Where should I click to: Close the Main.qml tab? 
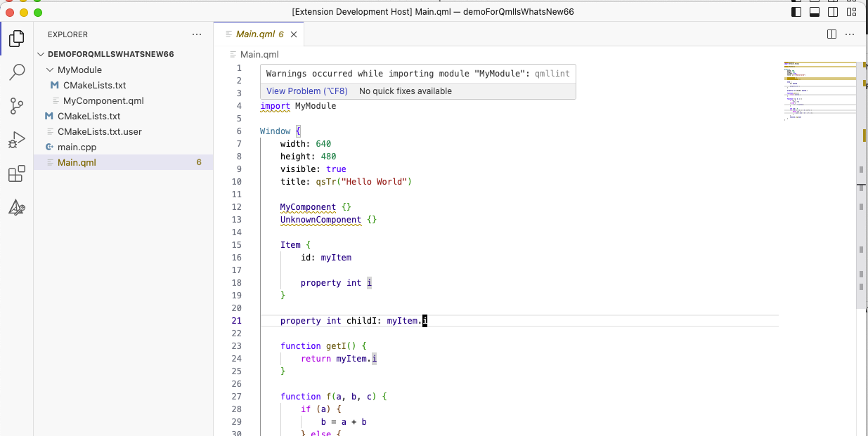(x=294, y=34)
